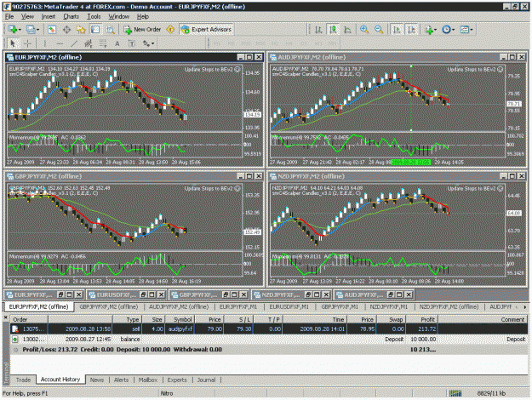Select the Trendline drawing tool
The image size is (532, 400).
[74, 43]
